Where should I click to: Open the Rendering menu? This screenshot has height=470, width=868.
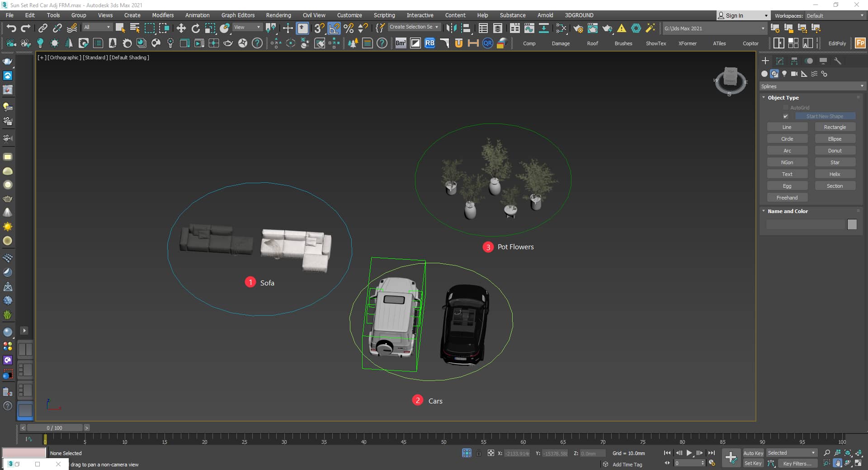(x=278, y=15)
